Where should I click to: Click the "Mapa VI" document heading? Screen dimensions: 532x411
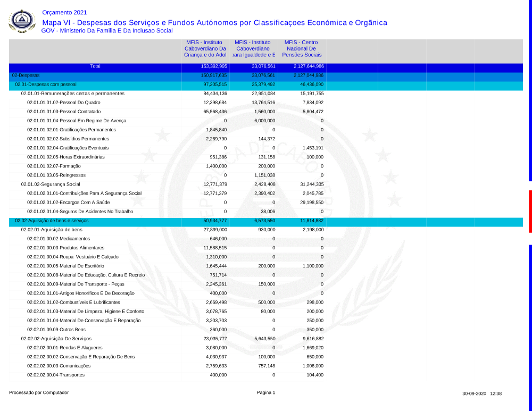[x=214, y=22]
